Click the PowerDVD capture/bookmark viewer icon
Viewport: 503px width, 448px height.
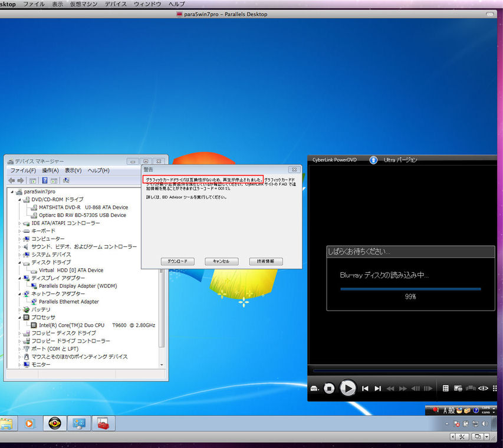(458, 388)
